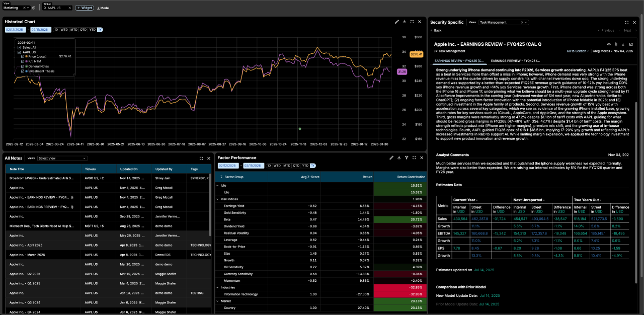Click expand-all icon beside Factor Group header
The width and height of the screenshot is (644, 315).
(221, 177)
